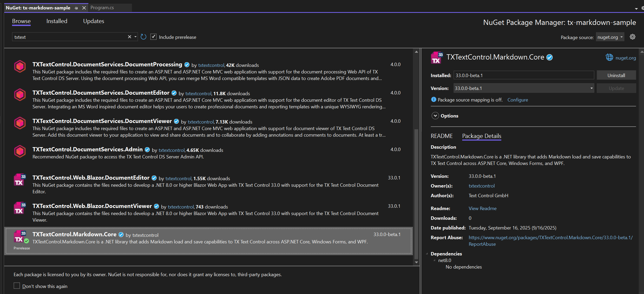Click the DocumentProcessing package hexagon icon
644x294 pixels.
[x=20, y=66]
